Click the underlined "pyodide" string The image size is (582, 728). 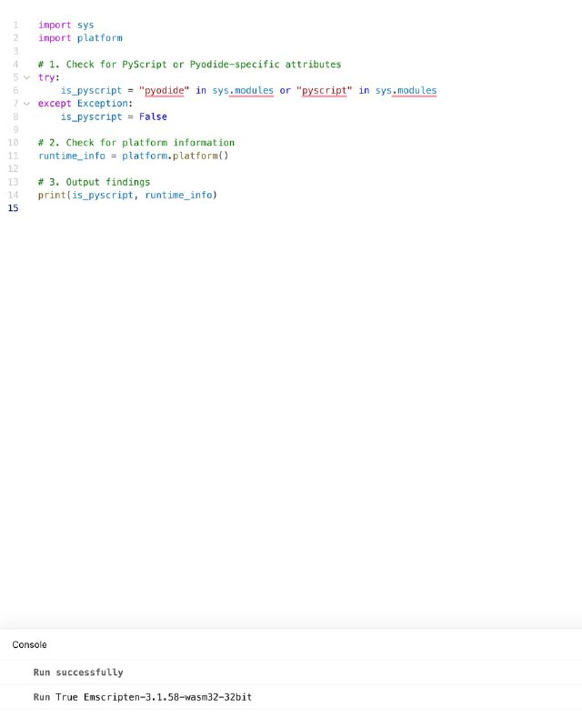click(165, 90)
